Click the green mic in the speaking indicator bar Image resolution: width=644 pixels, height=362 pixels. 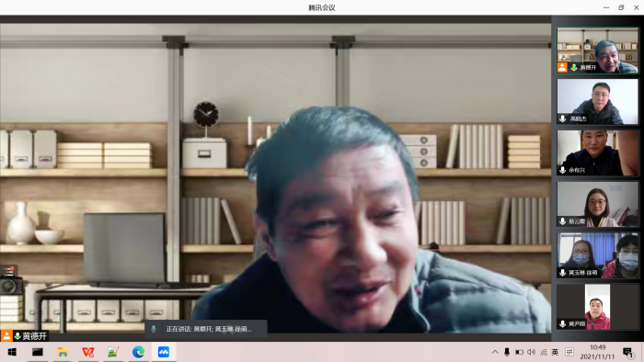pyautogui.click(x=154, y=329)
